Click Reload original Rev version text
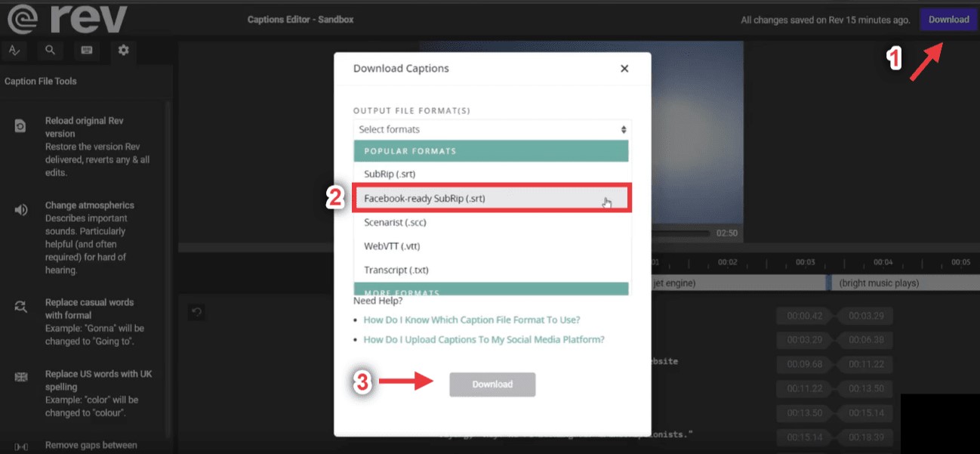This screenshot has height=454, width=980. 85,127
